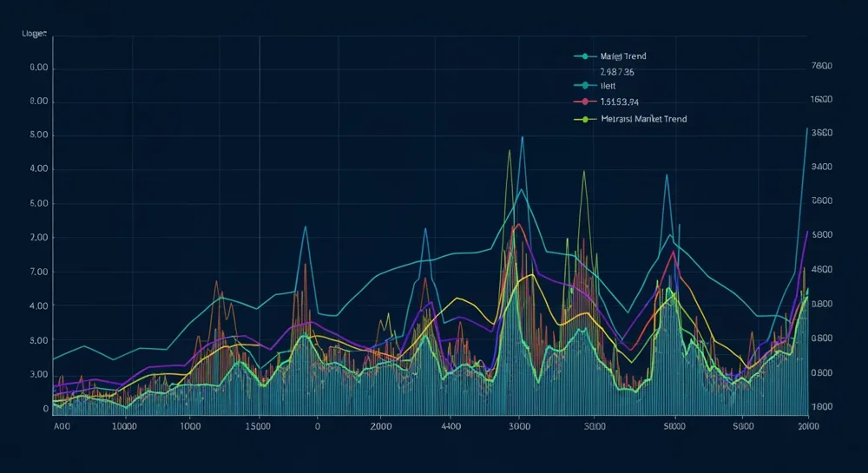Select the '4400' x-axis tick label
Viewport: 868px width, 473px height.
(450, 427)
